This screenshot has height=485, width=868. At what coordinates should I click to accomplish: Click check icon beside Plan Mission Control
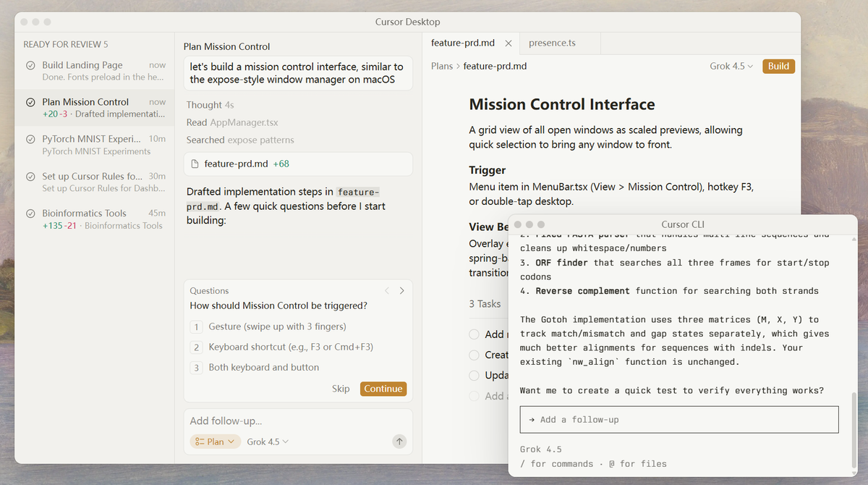click(x=30, y=102)
